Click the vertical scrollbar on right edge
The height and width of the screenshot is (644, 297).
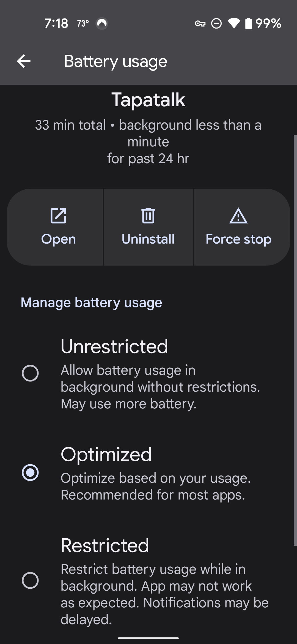point(295,340)
